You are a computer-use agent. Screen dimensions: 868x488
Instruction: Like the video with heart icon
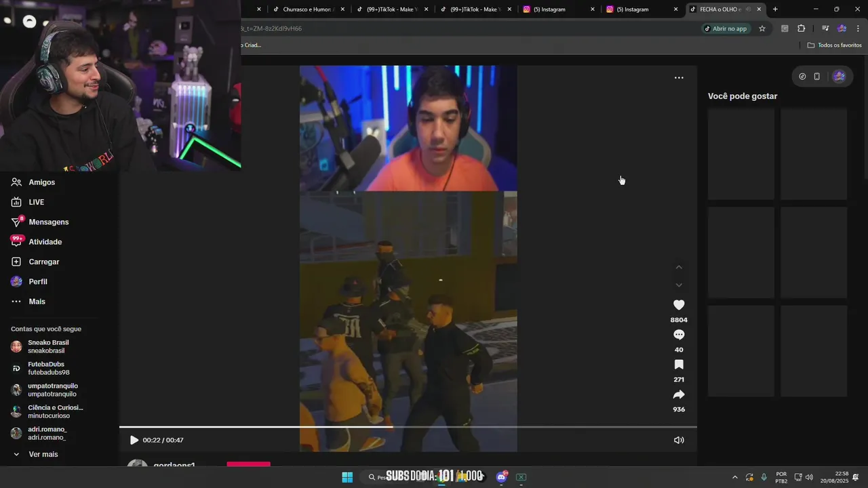(679, 305)
